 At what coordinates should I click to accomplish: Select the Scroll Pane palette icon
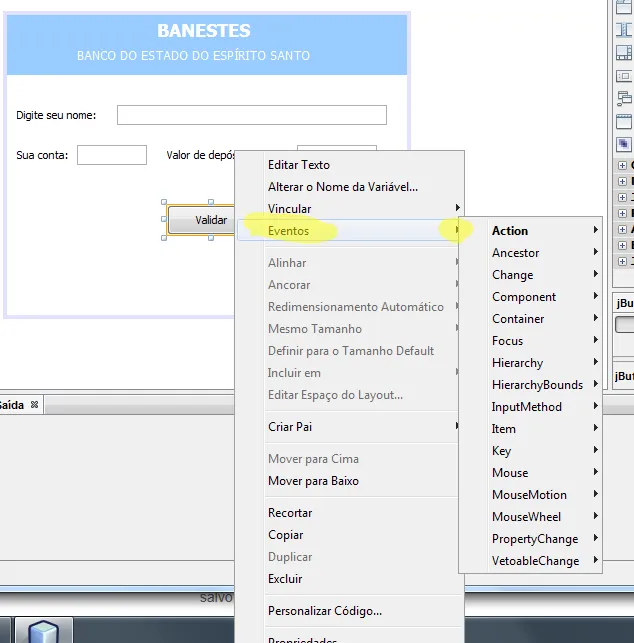[624, 53]
